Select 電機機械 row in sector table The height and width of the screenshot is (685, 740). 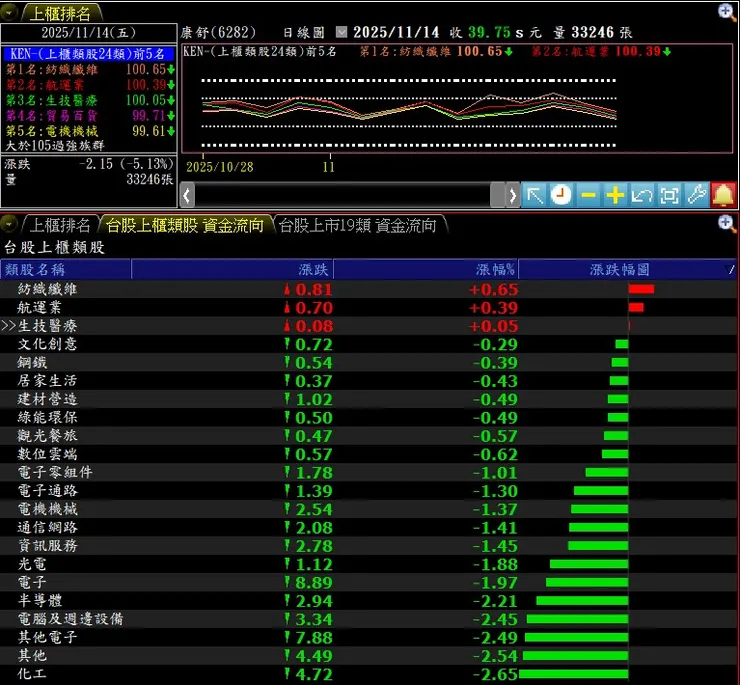coord(368,509)
